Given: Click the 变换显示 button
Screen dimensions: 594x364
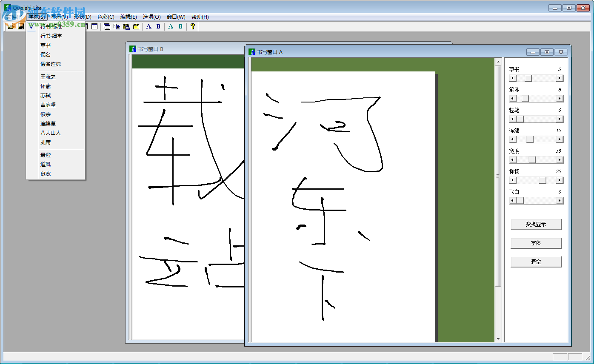Looking at the screenshot, I should tap(536, 224).
